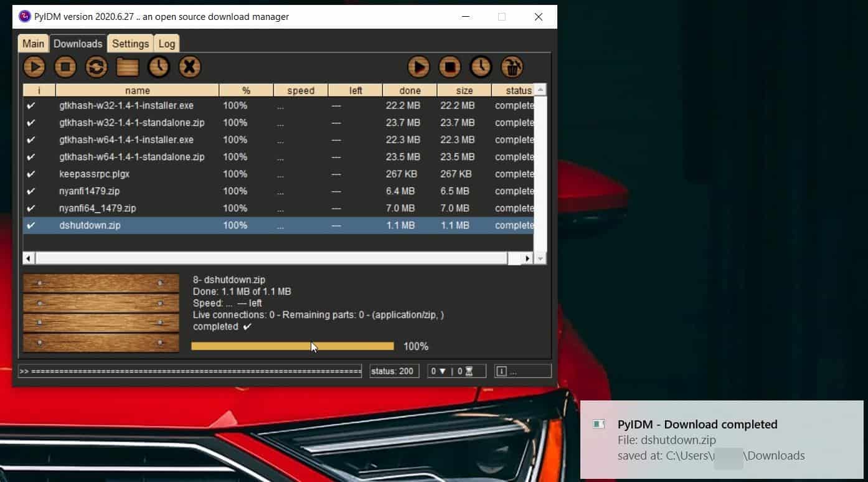This screenshot has height=482, width=868.
Task: View the Log tab
Action: coord(167,44)
